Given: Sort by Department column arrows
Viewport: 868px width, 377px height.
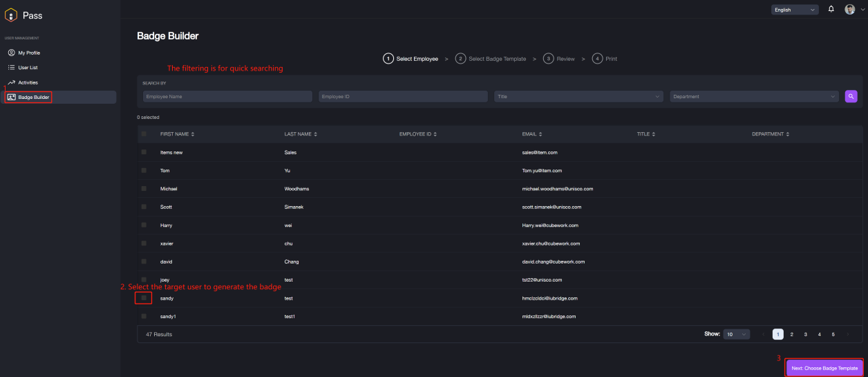Looking at the screenshot, I should 787,134.
